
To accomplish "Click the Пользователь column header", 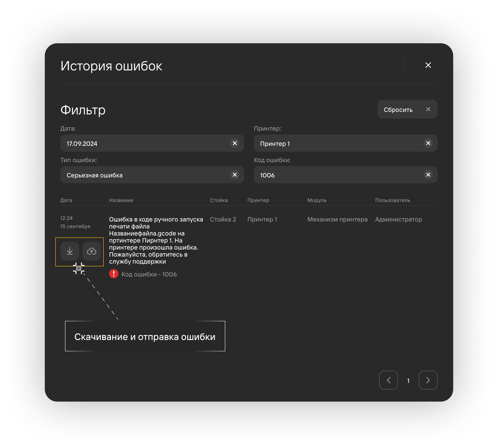I will [x=393, y=200].
